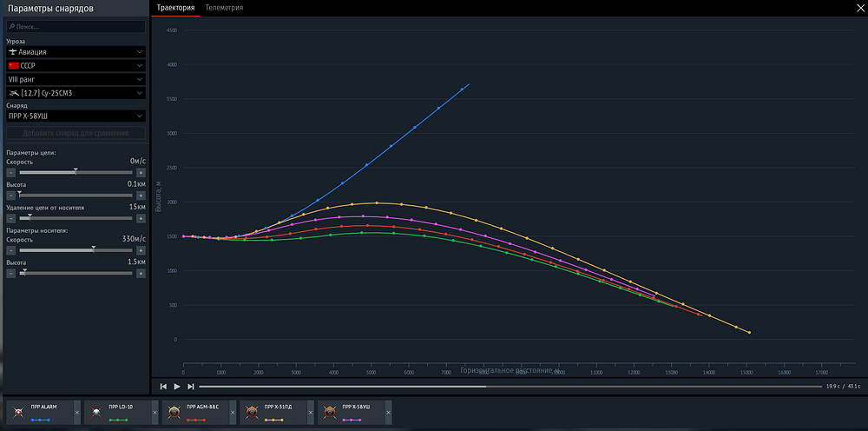This screenshot has width=868, height=431.
Task: Click Добавить снаряд для сравнения button
Action: [x=76, y=133]
